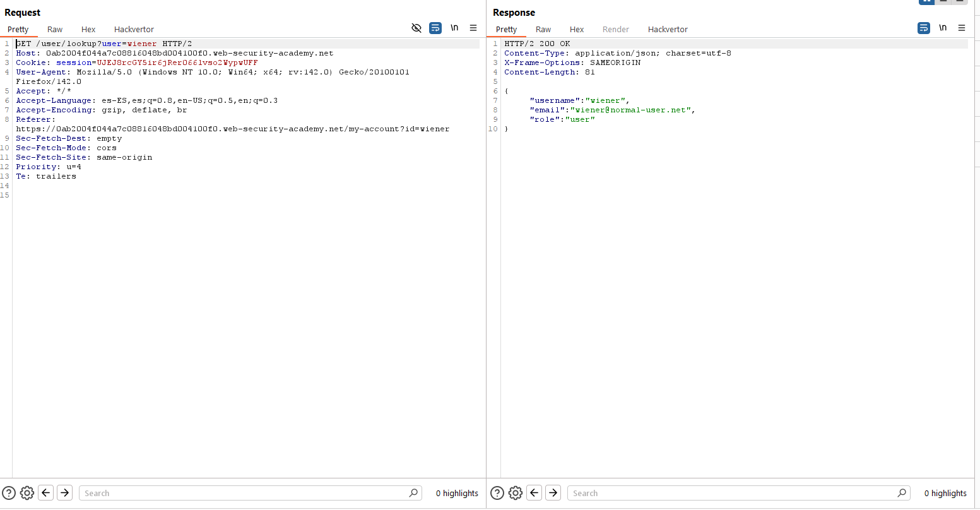Switch Response view to Hex tab

tap(577, 29)
